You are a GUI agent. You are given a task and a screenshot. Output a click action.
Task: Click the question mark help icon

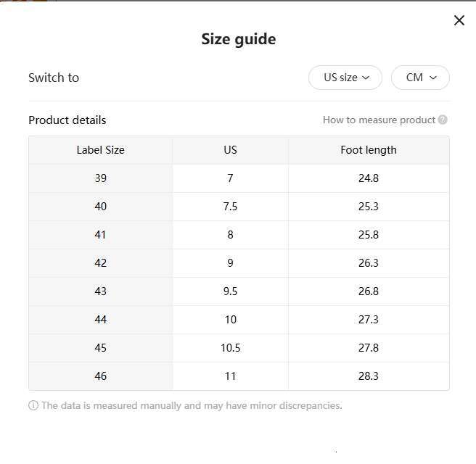443,120
